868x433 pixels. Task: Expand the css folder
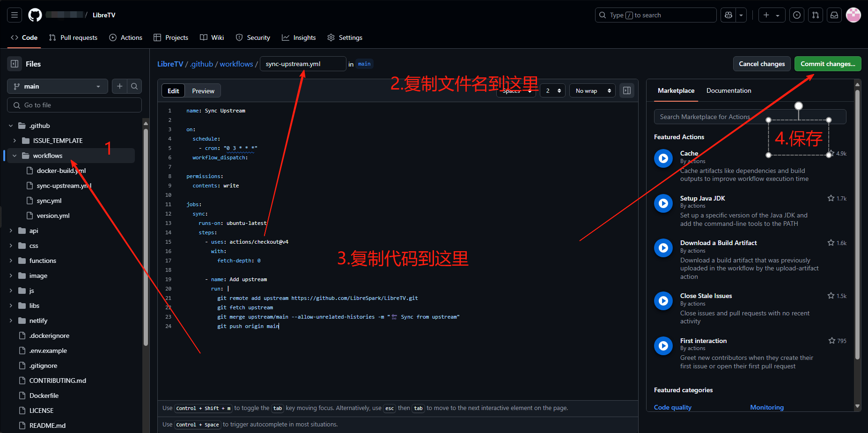11,246
